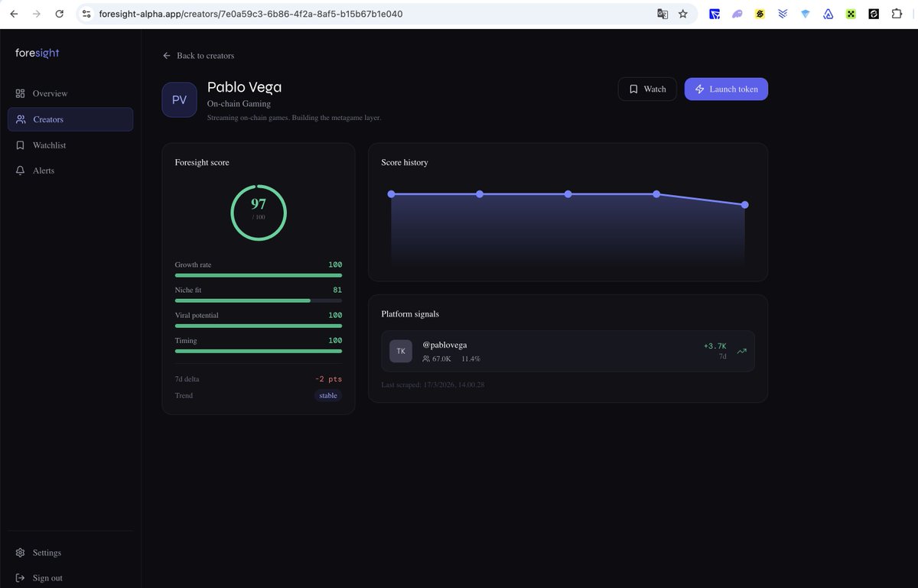Click the Settings gear icon
Image resolution: width=918 pixels, height=588 pixels.
[20, 553]
